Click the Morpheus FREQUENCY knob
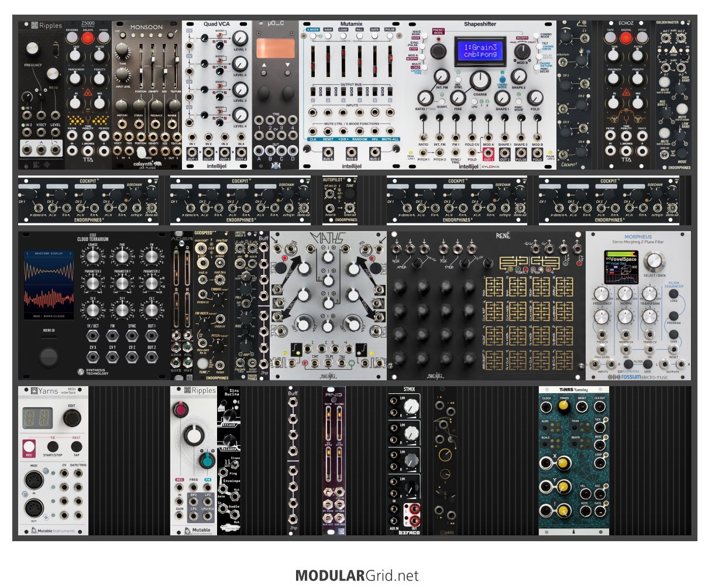 tap(601, 293)
